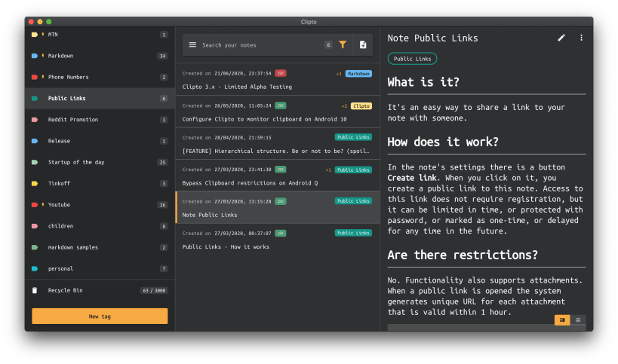Click Public Links badge on Bypass Clipboard note
Screen dimensions: 618x364
(x=353, y=170)
